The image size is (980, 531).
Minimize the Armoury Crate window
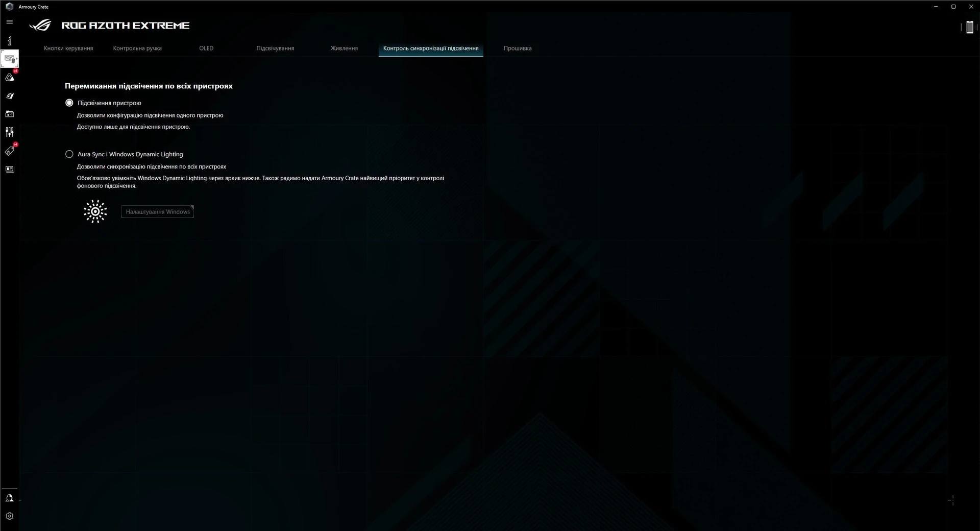936,7
